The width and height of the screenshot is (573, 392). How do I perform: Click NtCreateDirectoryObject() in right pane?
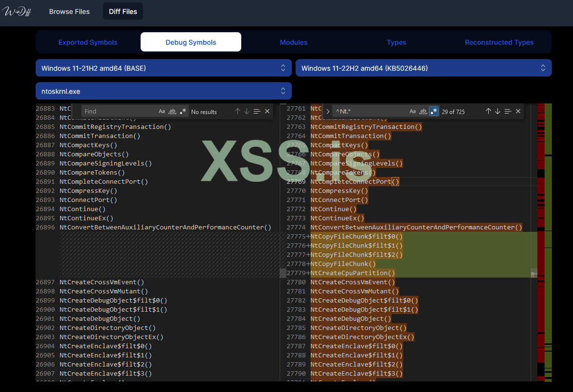[x=358, y=328]
